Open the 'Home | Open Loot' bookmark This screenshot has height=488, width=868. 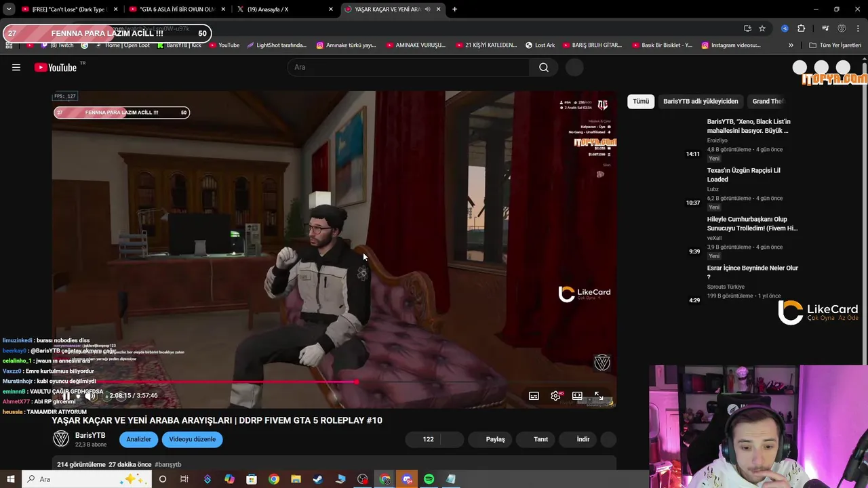[122, 45]
